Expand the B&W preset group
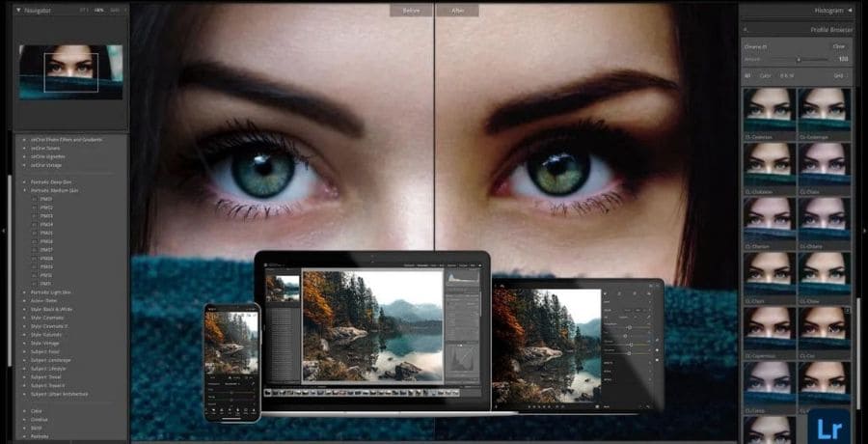This screenshot has height=444, width=868. point(24,428)
